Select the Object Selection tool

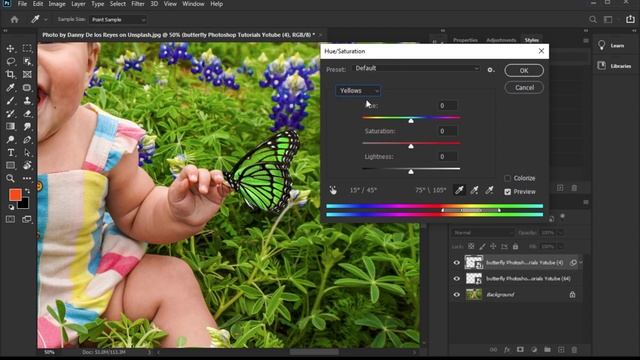pyautogui.click(x=27, y=62)
